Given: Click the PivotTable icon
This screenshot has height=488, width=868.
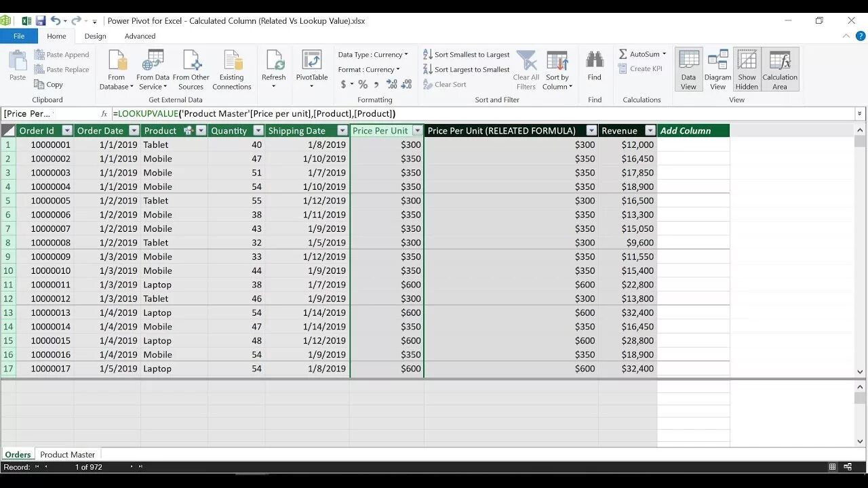Looking at the screenshot, I should 311,61.
